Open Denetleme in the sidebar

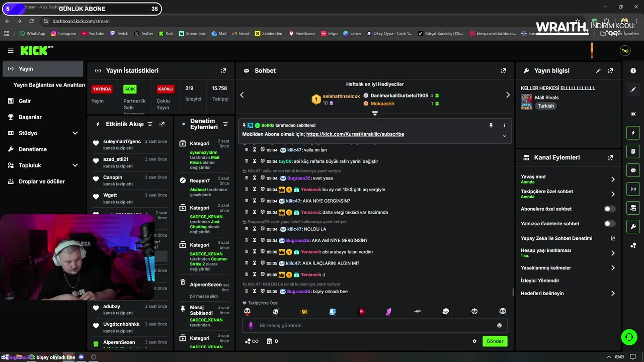33,149
